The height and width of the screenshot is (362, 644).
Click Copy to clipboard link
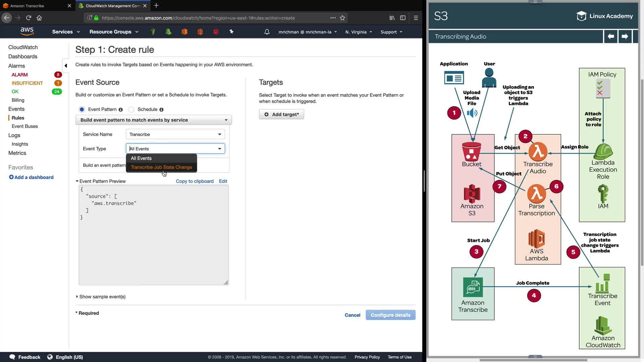point(195,181)
